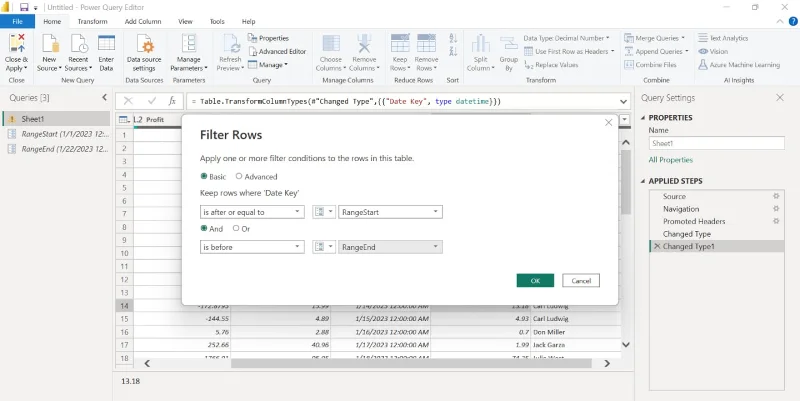
Task: Open Azure Machine Learning
Action: tap(739, 65)
